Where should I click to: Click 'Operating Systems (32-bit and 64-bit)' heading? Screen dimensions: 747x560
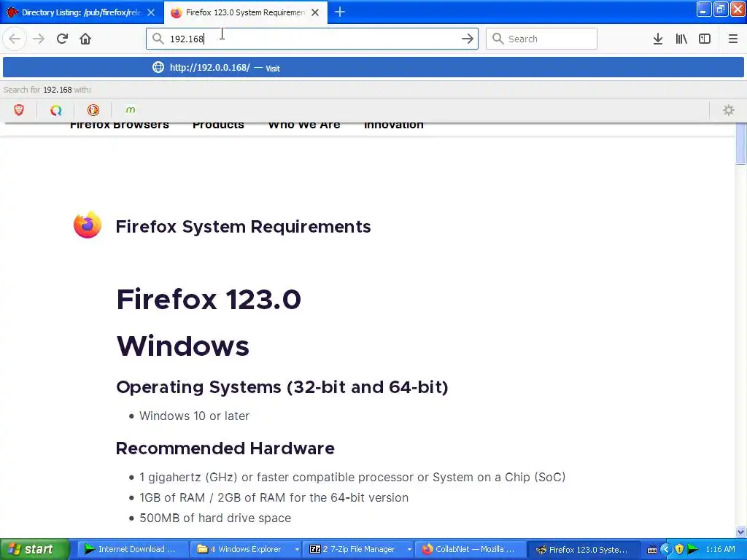pyautogui.click(x=282, y=387)
